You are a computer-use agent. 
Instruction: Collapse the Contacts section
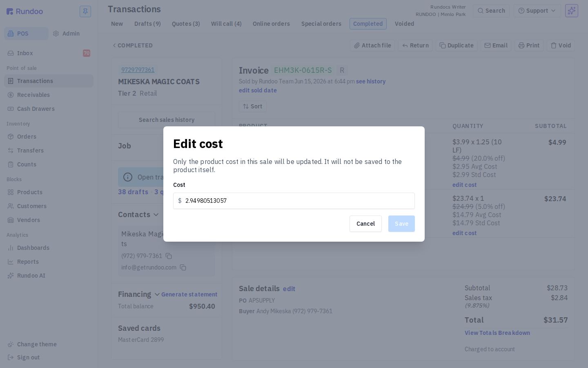click(156, 215)
